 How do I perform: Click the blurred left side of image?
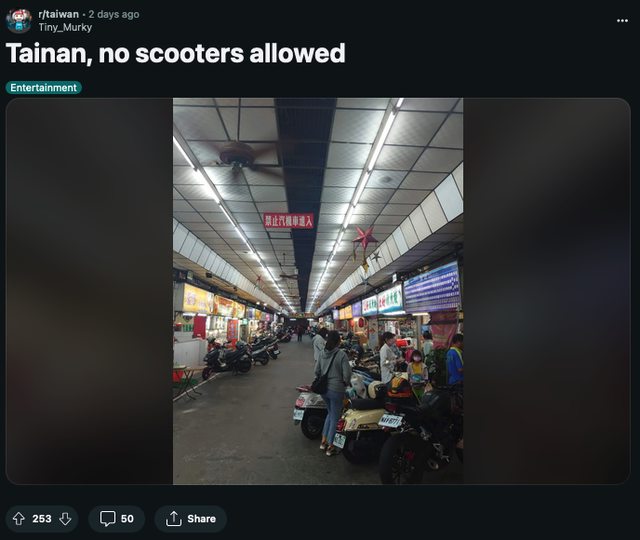89,291
